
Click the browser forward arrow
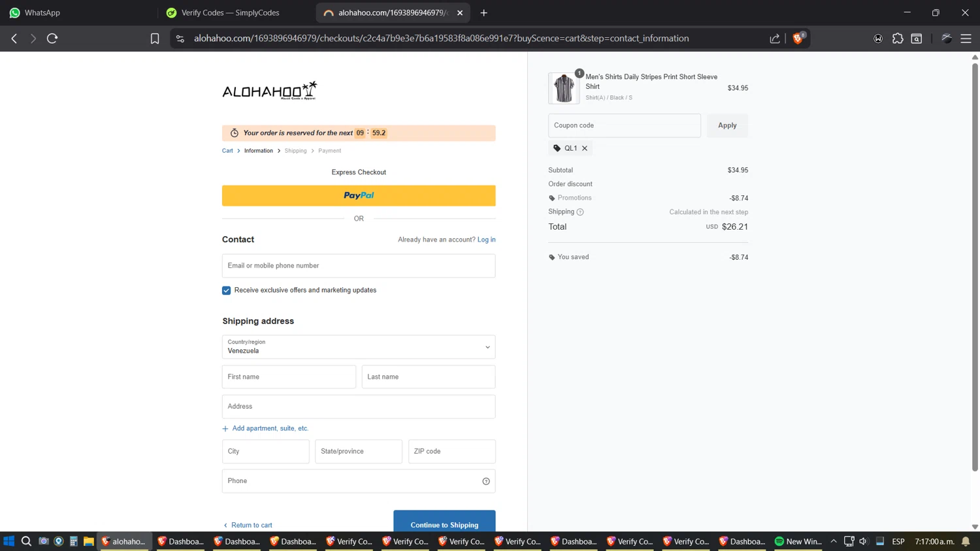pyautogui.click(x=33, y=39)
